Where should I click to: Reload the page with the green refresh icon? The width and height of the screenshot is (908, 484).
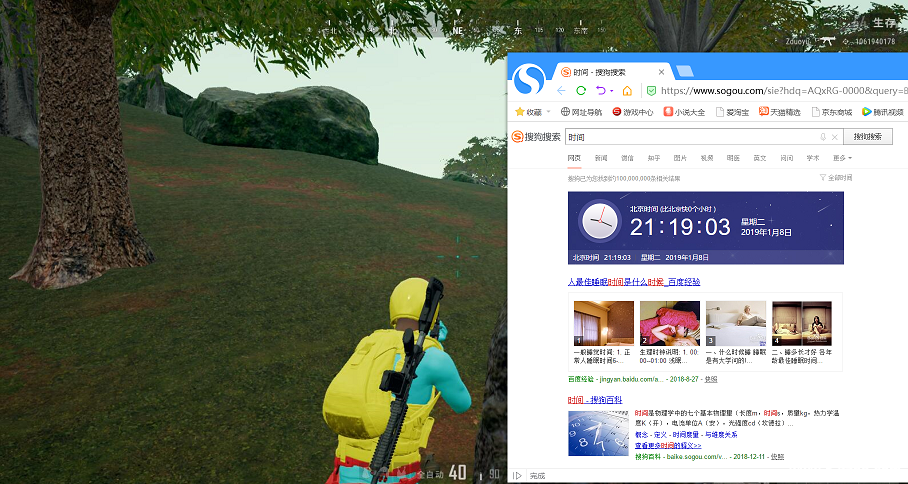point(581,91)
